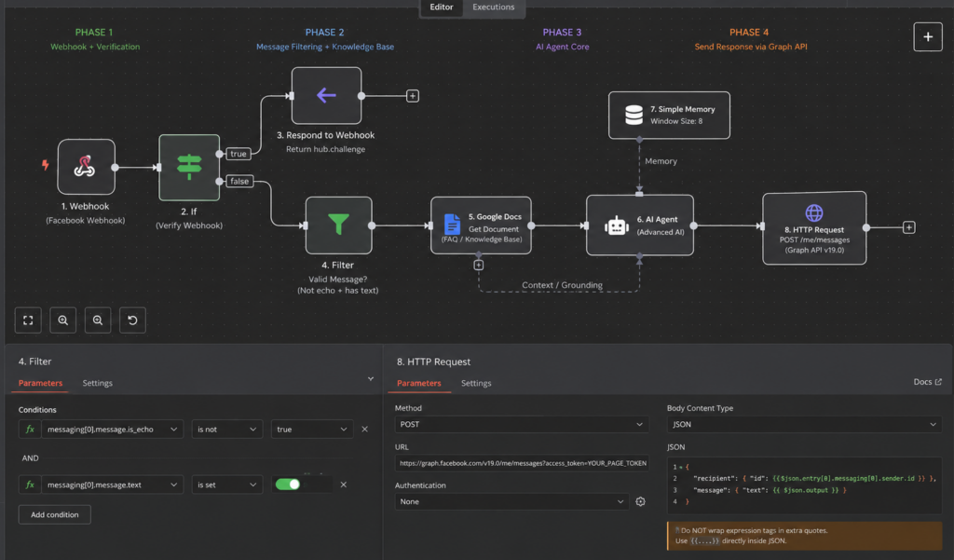Click the true output label of If node

click(x=238, y=154)
